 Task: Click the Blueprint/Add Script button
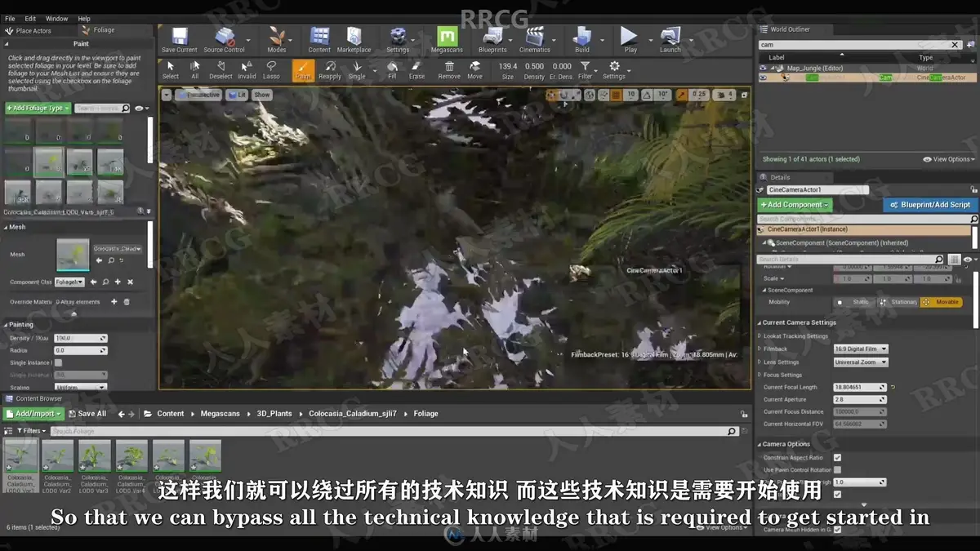tap(929, 205)
